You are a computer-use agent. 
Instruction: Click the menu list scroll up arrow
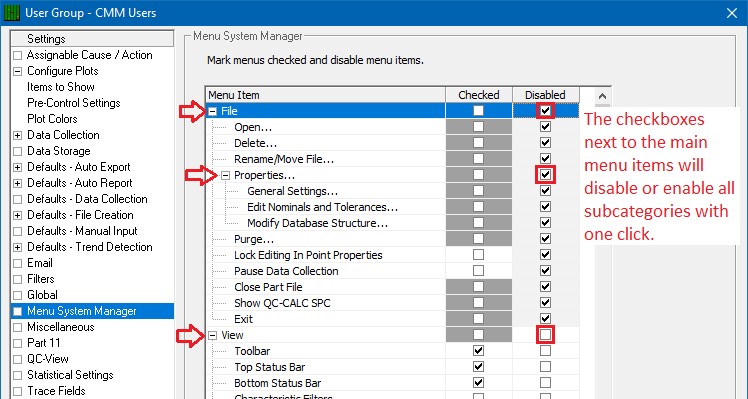tap(602, 96)
